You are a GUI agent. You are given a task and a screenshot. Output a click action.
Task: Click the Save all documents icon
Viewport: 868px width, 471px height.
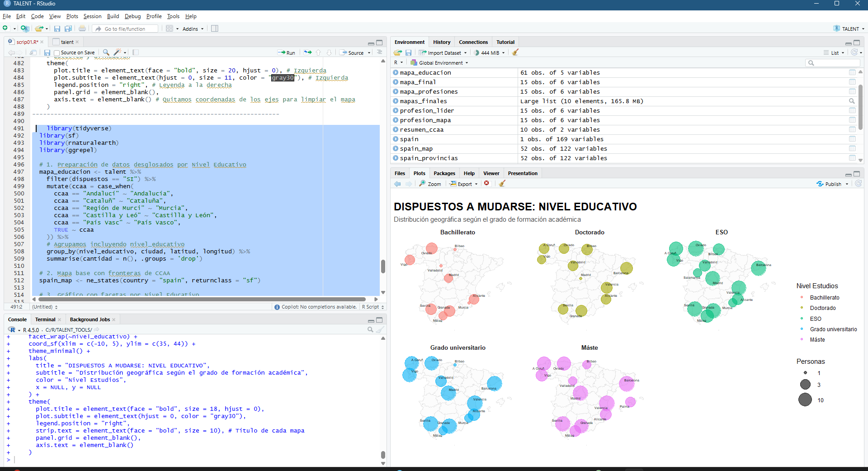[x=68, y=29]
